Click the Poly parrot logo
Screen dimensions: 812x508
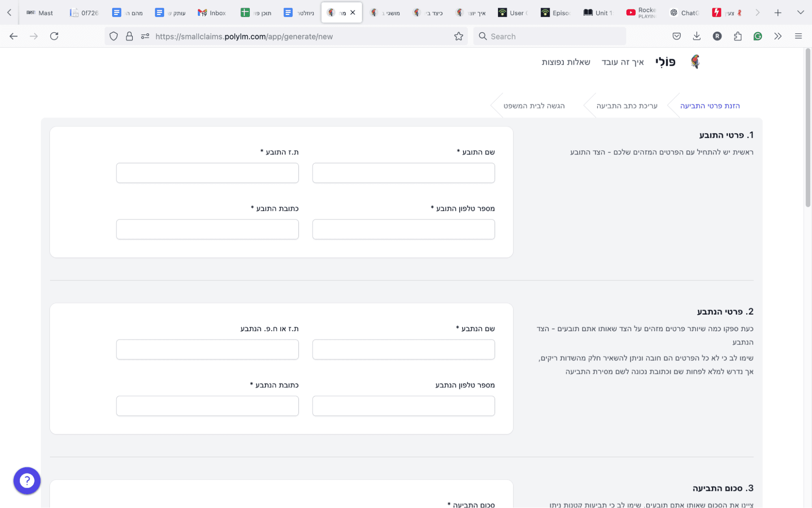695,62
